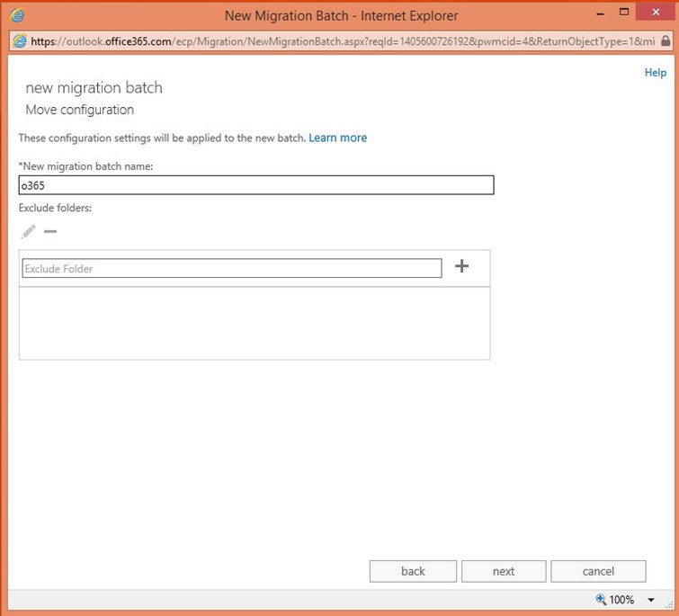Go to previous step with back button
Viewport: 679px width, 616px height.
(413, 571)
